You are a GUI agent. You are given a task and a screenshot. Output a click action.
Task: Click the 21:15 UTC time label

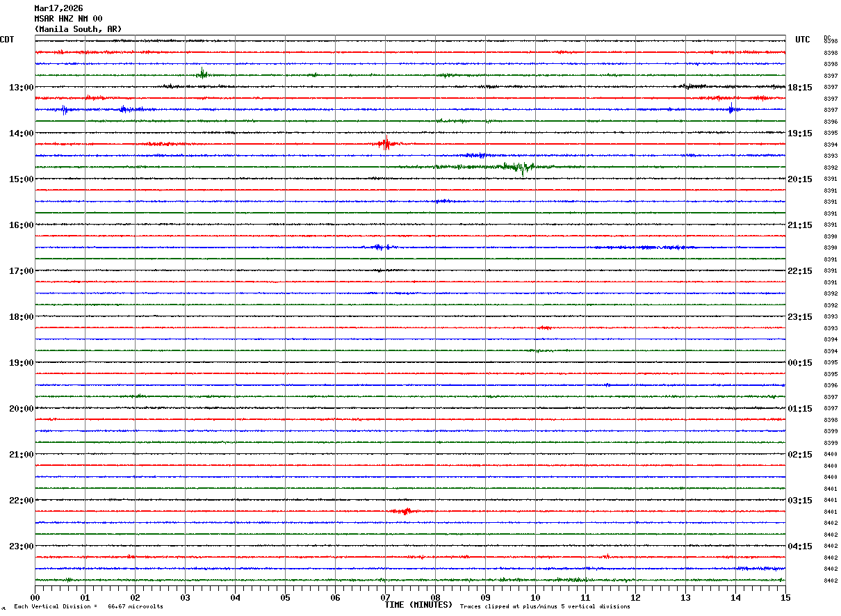(800, 225)
